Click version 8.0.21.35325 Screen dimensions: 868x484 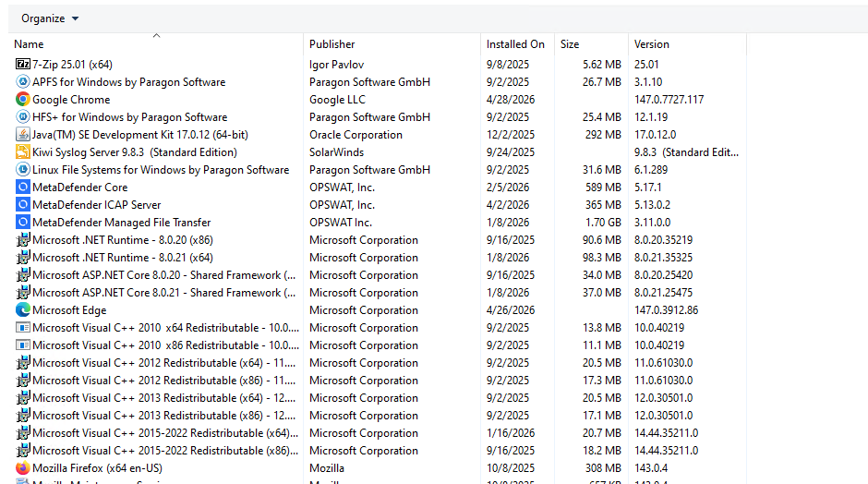[663, 258]
